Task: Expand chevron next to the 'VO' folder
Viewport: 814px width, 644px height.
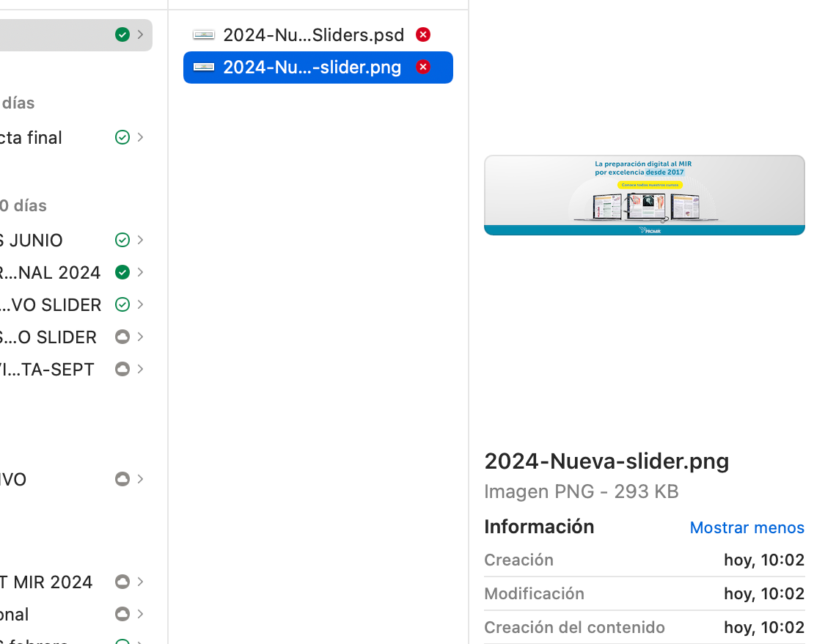Action: point(140,479)
